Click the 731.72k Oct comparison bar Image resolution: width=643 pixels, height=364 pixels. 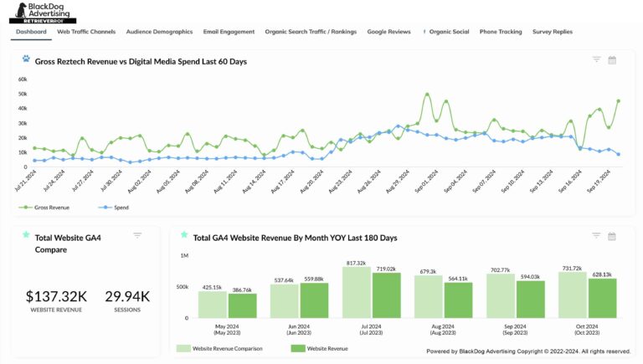pos(573,295)
